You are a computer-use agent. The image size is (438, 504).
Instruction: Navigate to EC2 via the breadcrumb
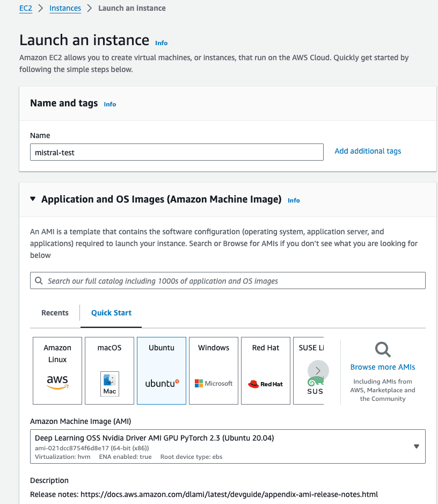click(x=25, y=8)
